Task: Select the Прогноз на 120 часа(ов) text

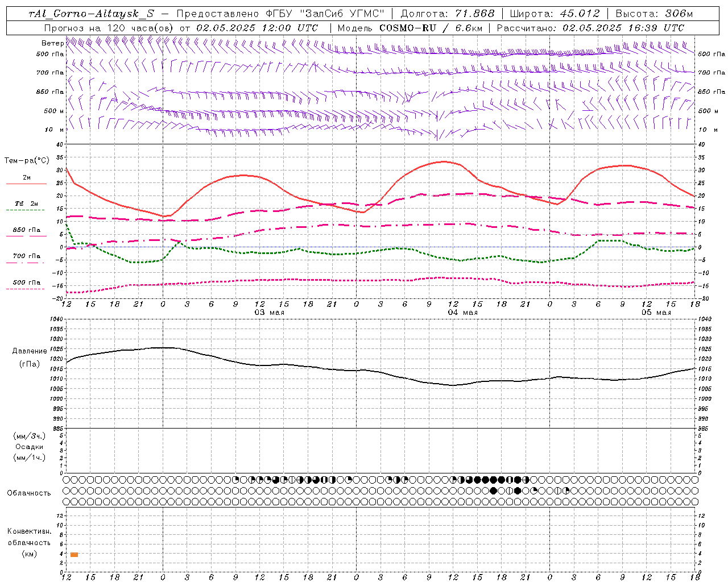Action: click(x=109, y=28)
